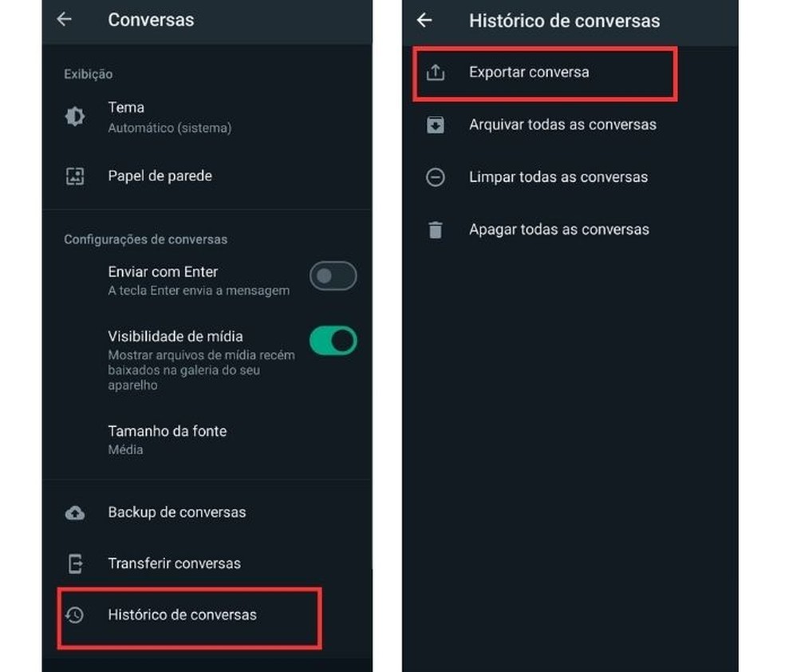The height and width of the screenshot is (672, 785).
Task: Tap the trash icon for deleting chats
Action: (436, 230)
